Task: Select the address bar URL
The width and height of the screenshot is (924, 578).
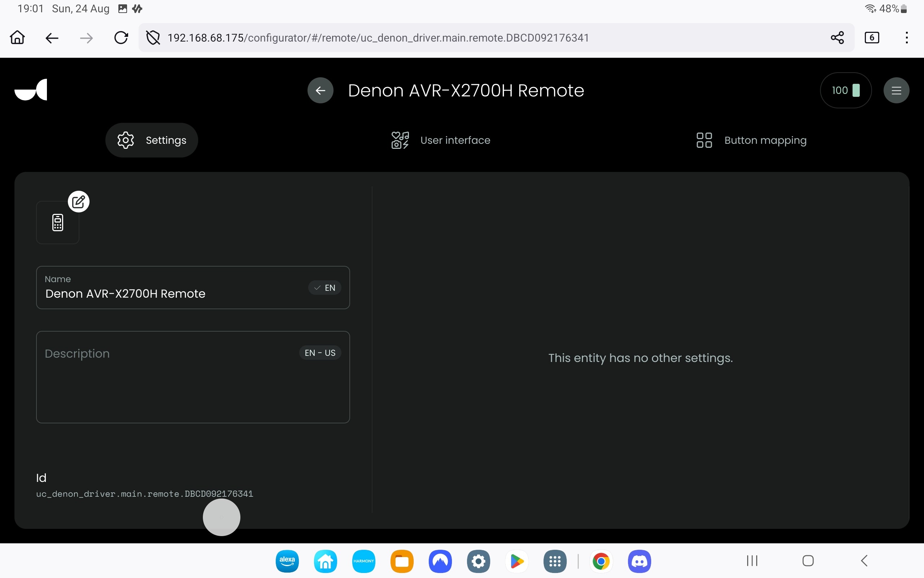Action: tap(378, 38)
